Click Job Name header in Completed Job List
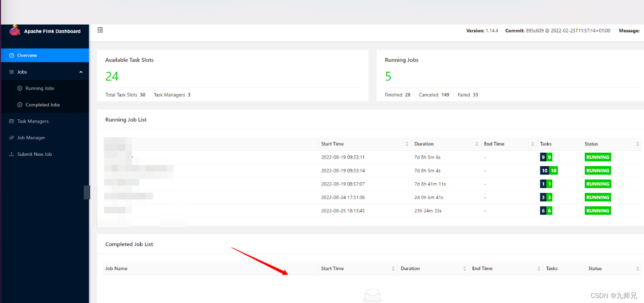Screen dimensions: 644x303 pos(116,268)
